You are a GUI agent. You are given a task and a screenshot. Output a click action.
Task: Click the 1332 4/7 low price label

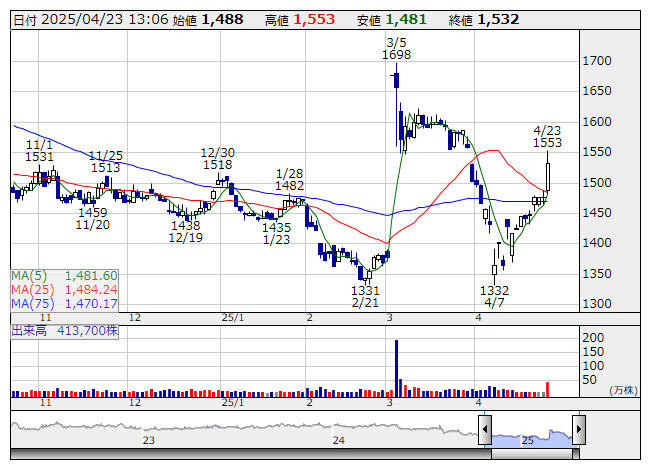[494, 296]
